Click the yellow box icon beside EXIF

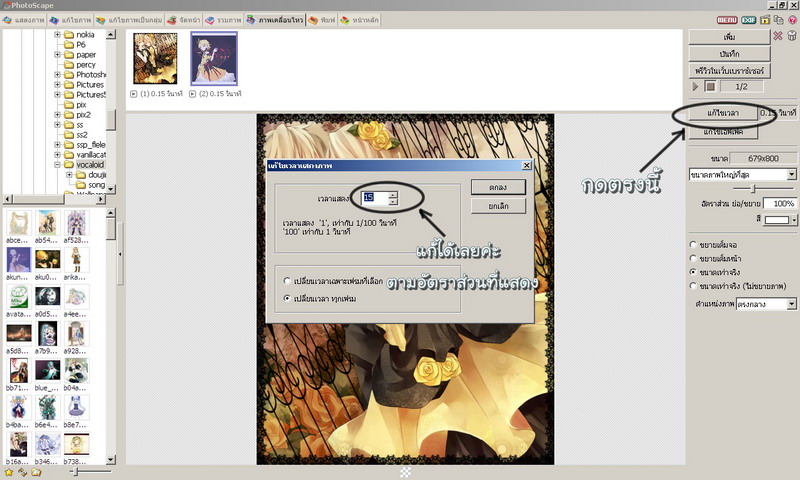(x=765, y=20)
